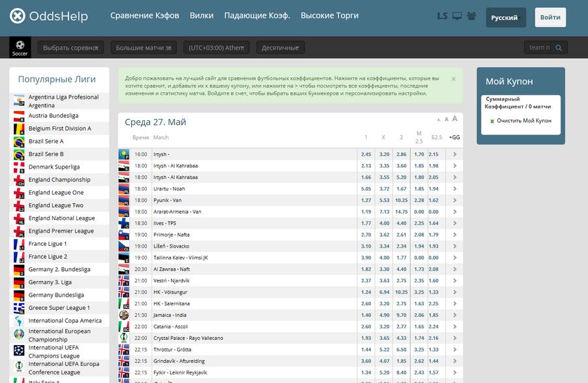
Task: Open International UEFA Champions League link
Action: point(54,352)
